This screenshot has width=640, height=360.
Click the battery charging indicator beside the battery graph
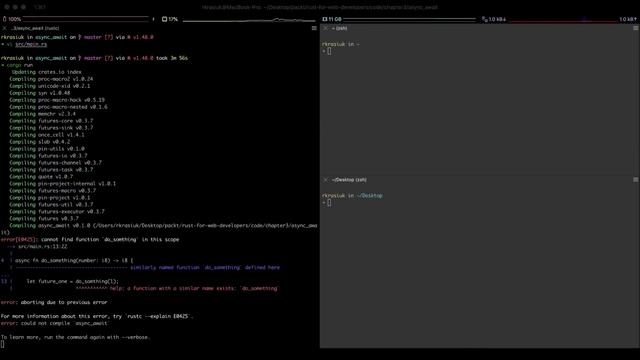153,19
